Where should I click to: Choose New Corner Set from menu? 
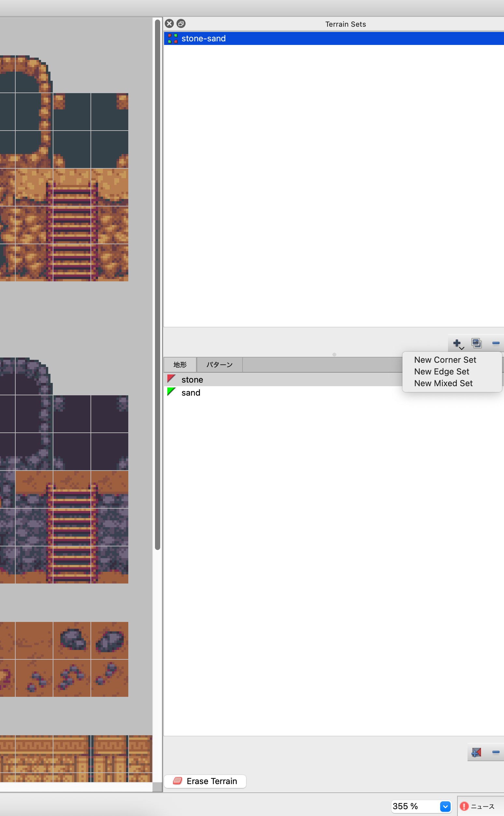click(445, 360)
